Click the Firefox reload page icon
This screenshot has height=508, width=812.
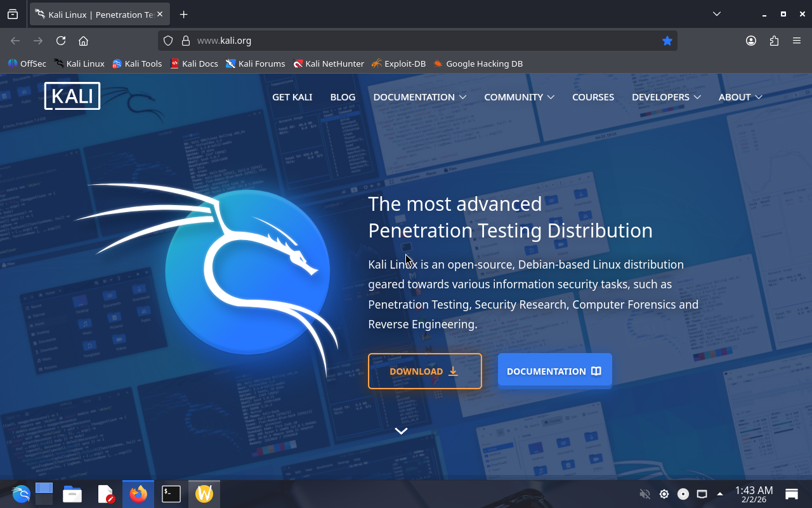pyautogui.click(x=61, y=41)
